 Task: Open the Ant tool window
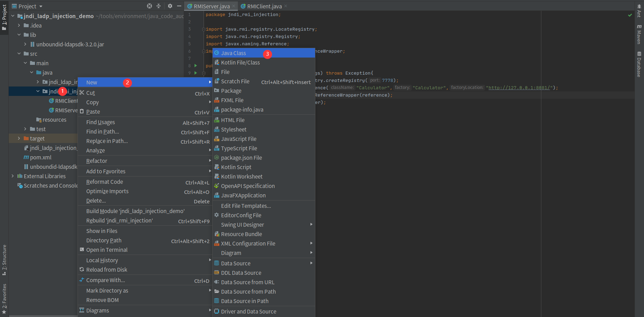pyautogui.click(x=639, y=10)
